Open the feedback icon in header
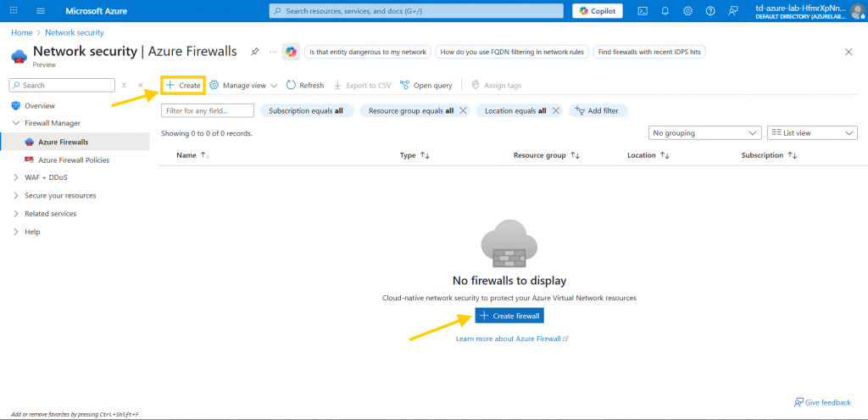Screen dimensions: 868x420 732,11
